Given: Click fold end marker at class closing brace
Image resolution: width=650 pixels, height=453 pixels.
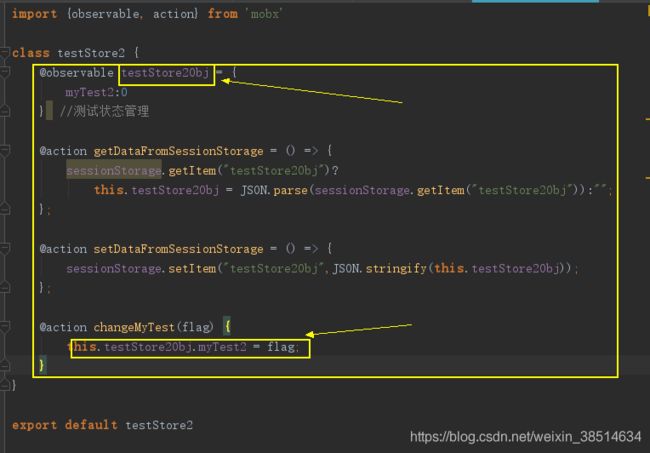Looking at the screenshot, I should point(5,385).
